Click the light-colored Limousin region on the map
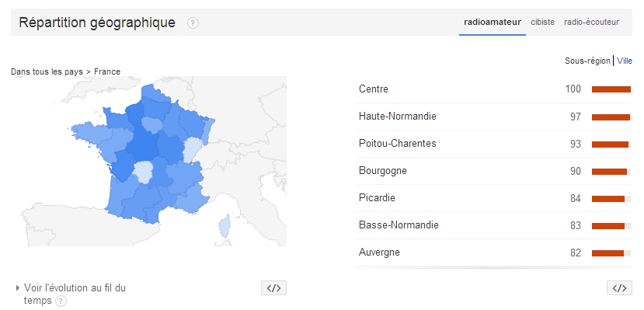This screenshot has width=644, height=310. (144, 172)
